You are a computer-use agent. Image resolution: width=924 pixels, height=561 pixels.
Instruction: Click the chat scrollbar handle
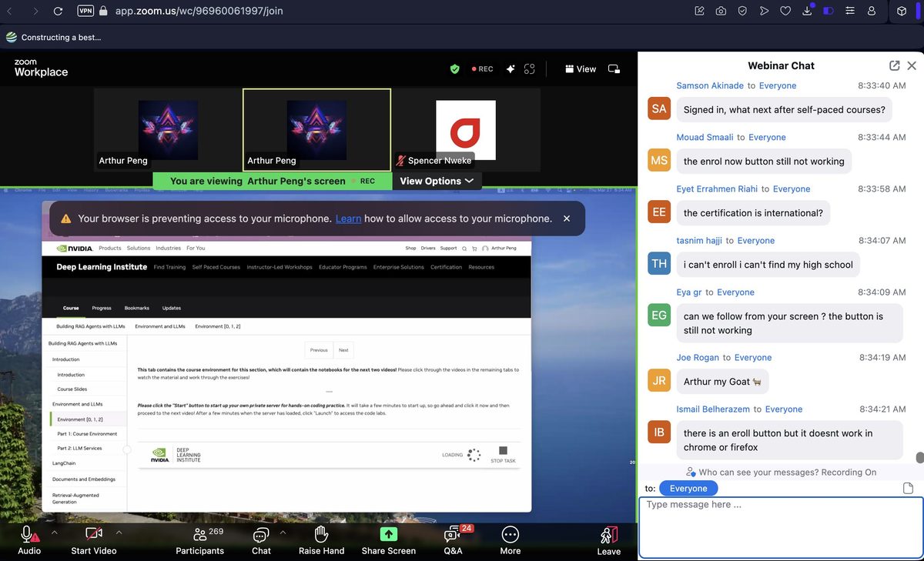tap(919, 457)
